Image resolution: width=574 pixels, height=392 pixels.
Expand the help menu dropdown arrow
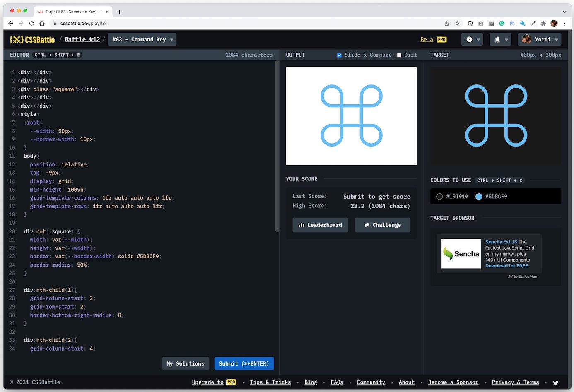(x=478, y=40)
